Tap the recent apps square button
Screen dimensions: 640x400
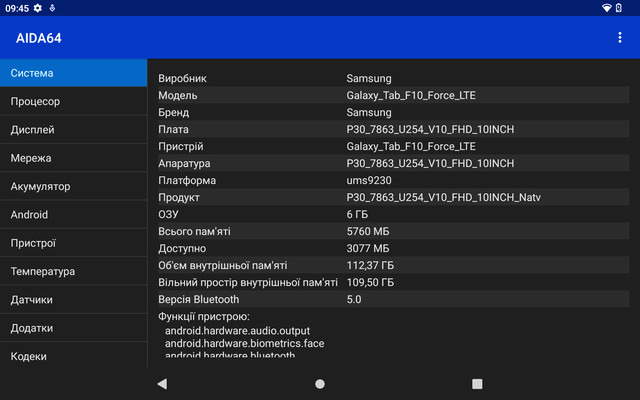(x=477, y=384)
